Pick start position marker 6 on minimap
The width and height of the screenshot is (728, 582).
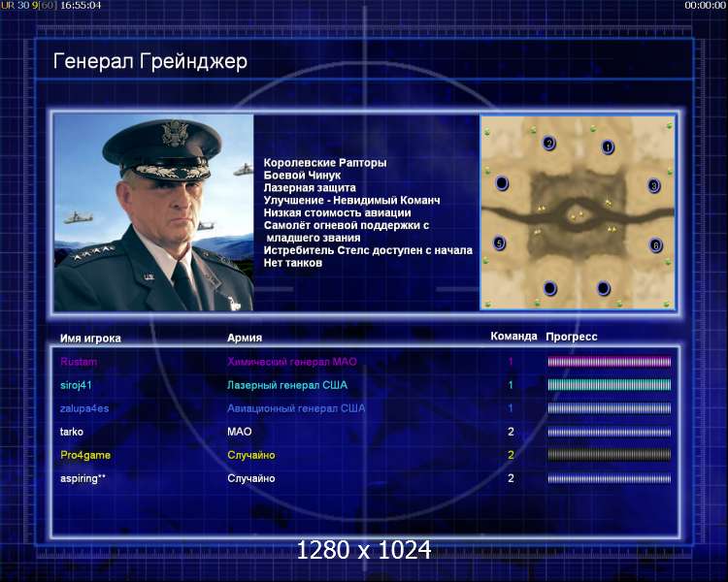(655, 244)
